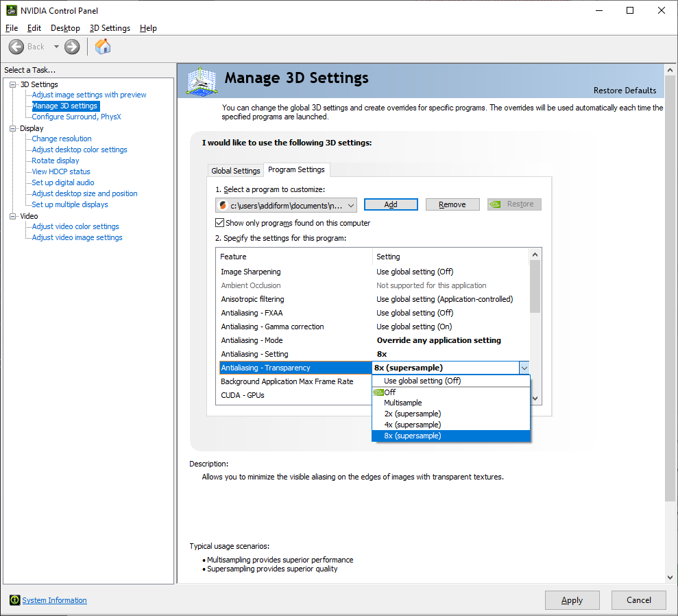Click the Restore Defaults link
The height and width of the screenshot is (616, 678).
(625, 90)
